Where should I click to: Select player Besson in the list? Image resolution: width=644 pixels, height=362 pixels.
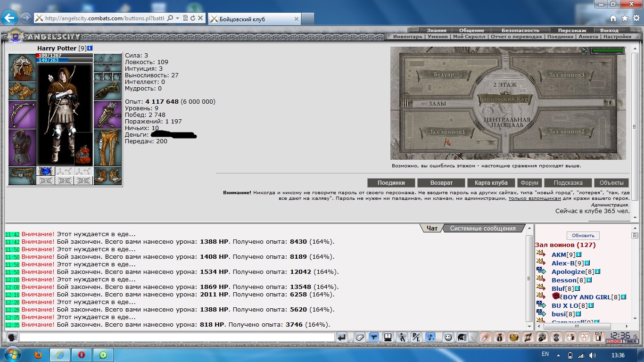564,280
